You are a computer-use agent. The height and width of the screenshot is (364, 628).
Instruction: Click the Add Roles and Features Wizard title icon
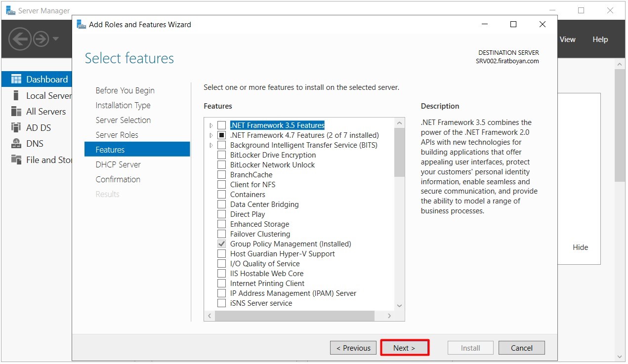coord(82,24)
